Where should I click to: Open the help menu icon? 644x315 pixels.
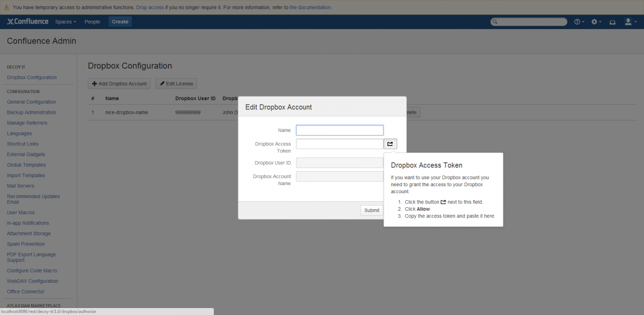pyautogui.click(x=579, y=21)
